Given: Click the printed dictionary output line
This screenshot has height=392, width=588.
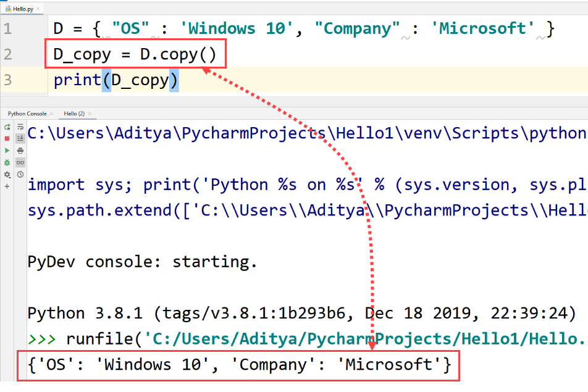Looking at the screenshot, I should click(239, 365).
